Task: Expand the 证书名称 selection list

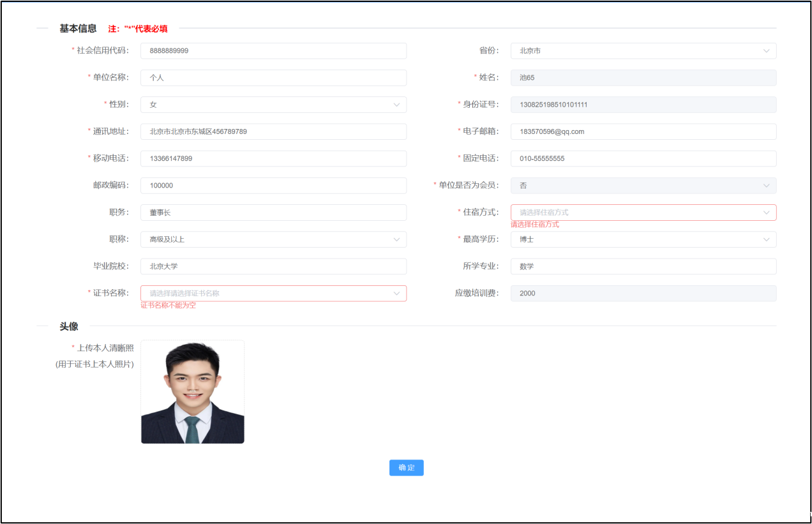Action: point(273,293)
